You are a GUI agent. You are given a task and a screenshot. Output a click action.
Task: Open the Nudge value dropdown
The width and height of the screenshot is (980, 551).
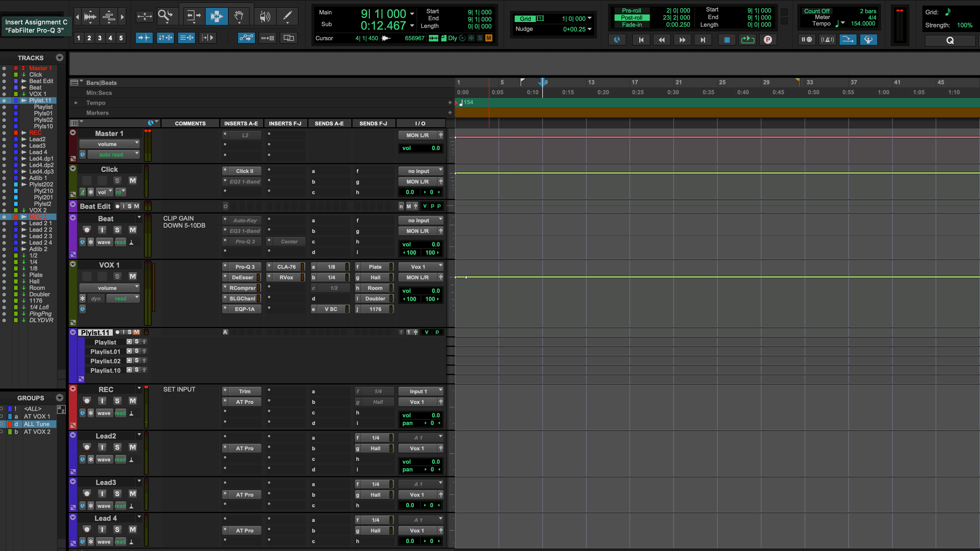click(589, 29)
